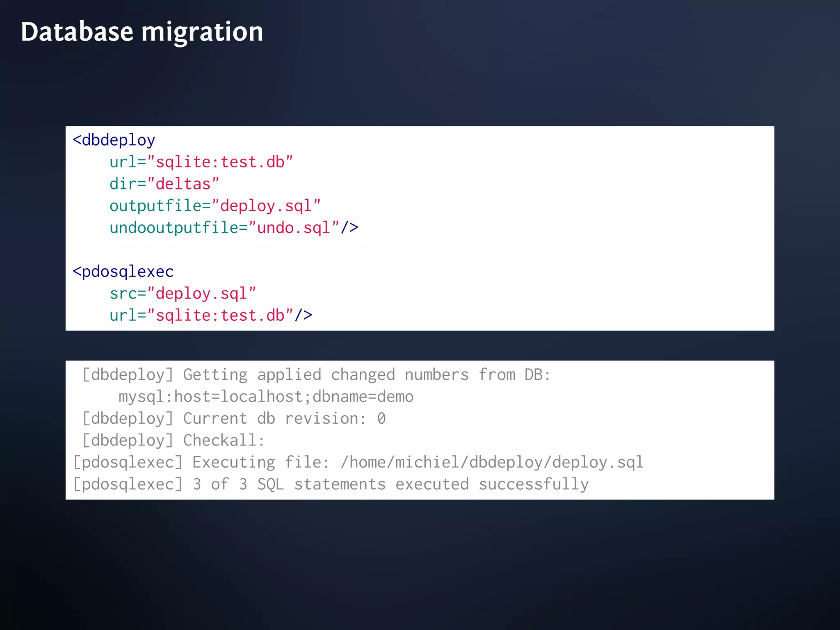This screenshot has width=840, height=630.
Task: Select the '<dbdeploy' opening tag line
Action: pos(114,140)
